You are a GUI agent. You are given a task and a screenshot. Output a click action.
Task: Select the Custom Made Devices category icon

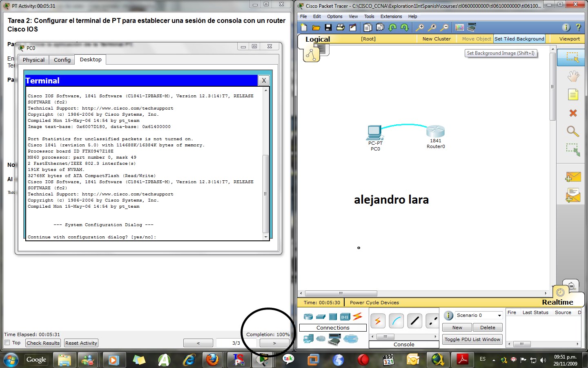click(335, 339)
